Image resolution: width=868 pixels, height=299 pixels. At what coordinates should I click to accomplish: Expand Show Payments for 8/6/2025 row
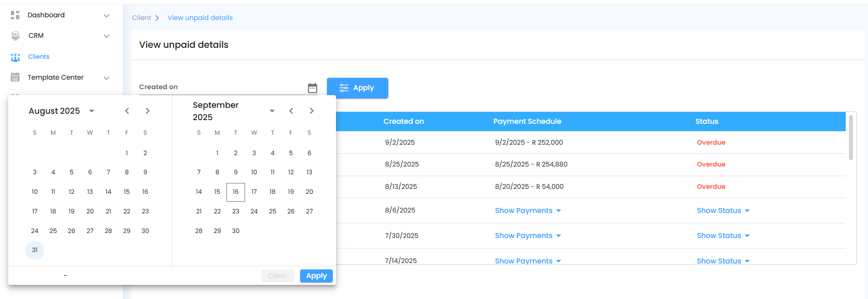[528, 211]
